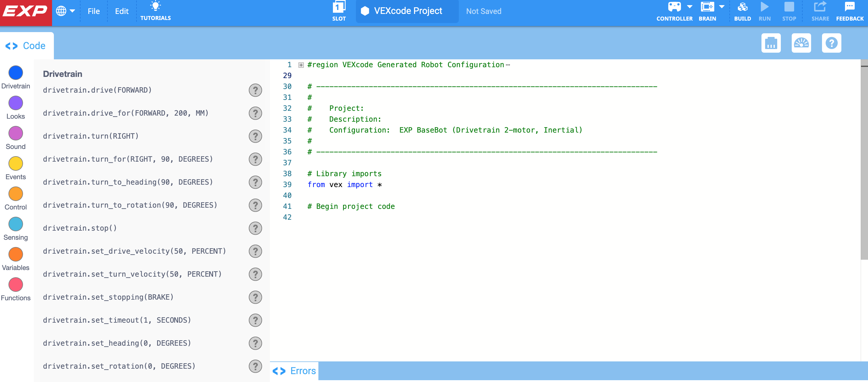Viewport: 868px width, 382px height.
Task: Open Tutorials lightbulb
Action: click(155, 11)
